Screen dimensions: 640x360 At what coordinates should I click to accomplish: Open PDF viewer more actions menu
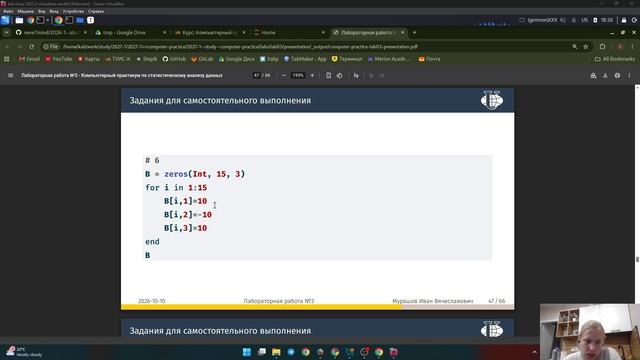[629, 76]
